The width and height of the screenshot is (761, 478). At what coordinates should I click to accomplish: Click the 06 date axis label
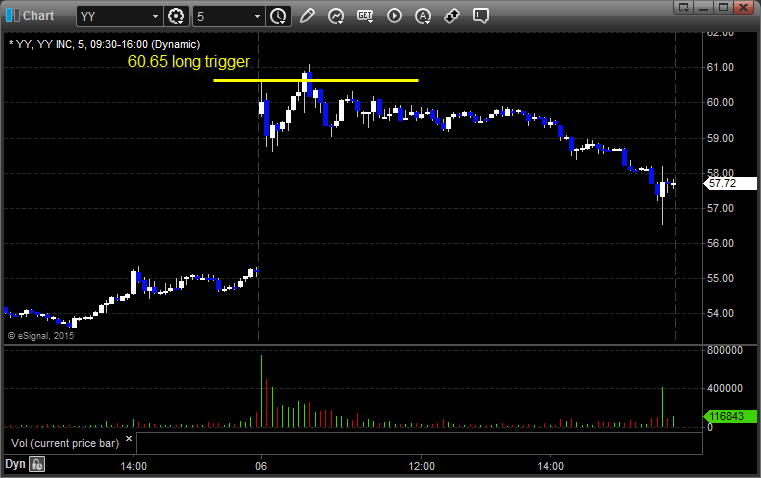[x=261, y=466]
